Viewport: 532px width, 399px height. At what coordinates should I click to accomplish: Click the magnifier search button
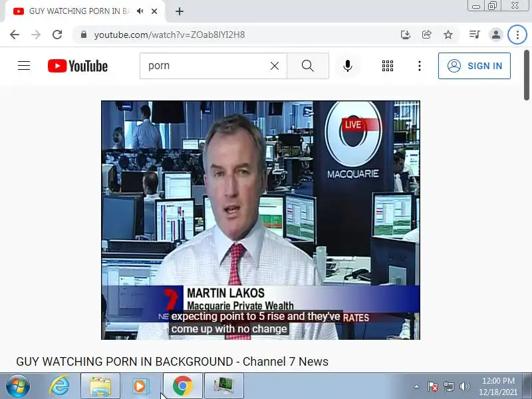[x=308, y=66]
